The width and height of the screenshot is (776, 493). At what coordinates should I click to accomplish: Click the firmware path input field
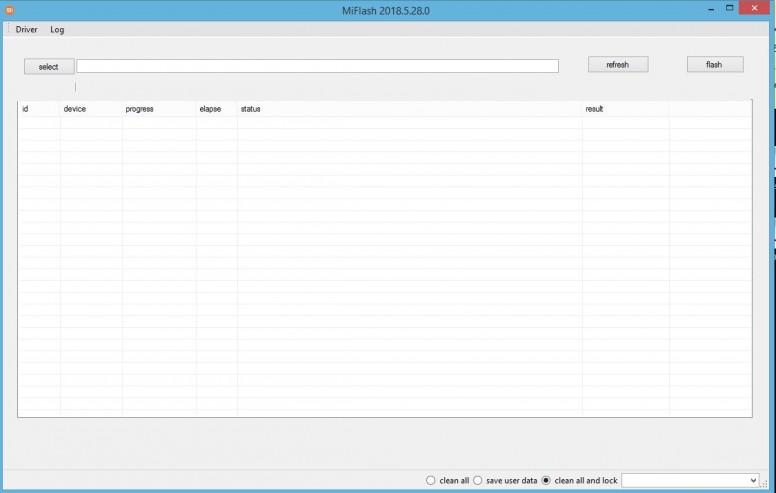click(317, 66)
